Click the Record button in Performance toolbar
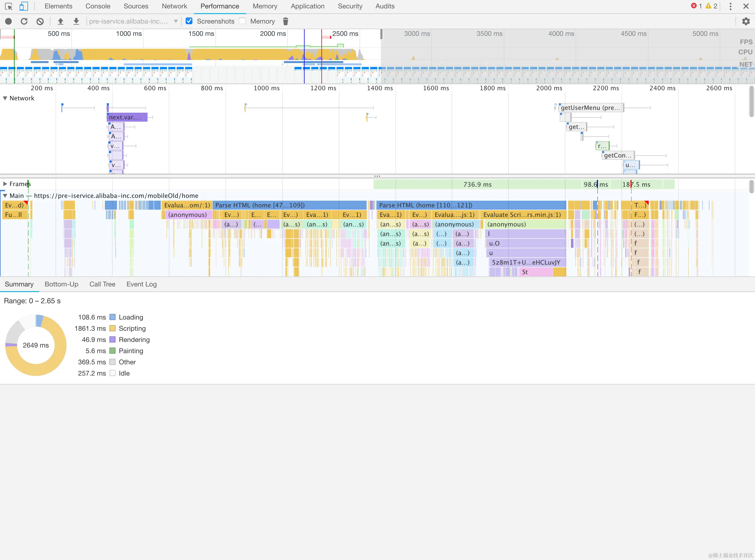The image size is (755, 560). pyautogui.click(x=8, y=21)
